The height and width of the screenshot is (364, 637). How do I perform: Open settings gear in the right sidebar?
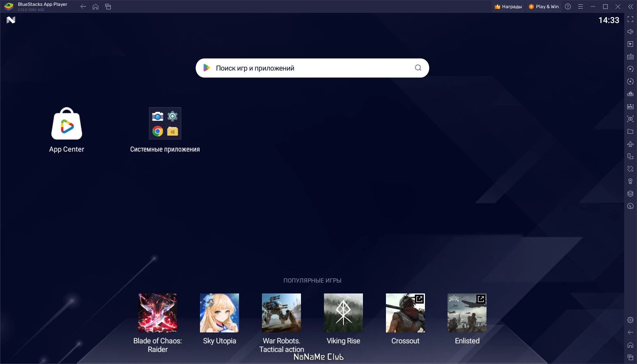pyautogui.click(x=630, y=320)
